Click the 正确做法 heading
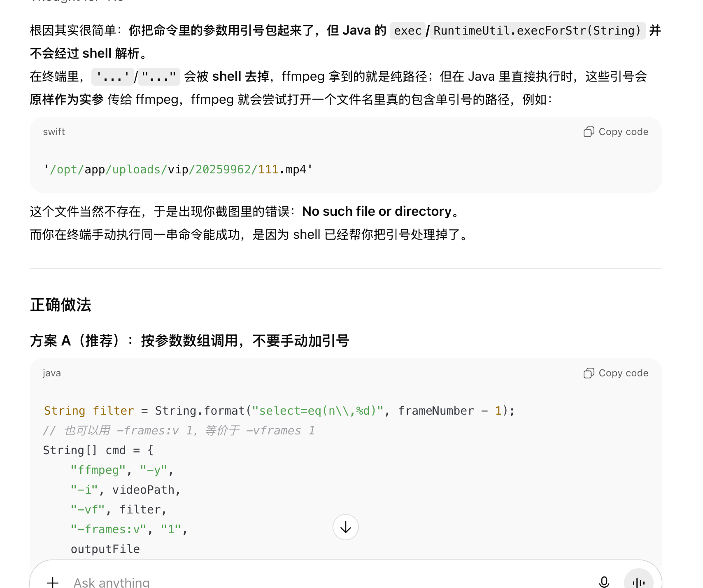 coord(61,305)
